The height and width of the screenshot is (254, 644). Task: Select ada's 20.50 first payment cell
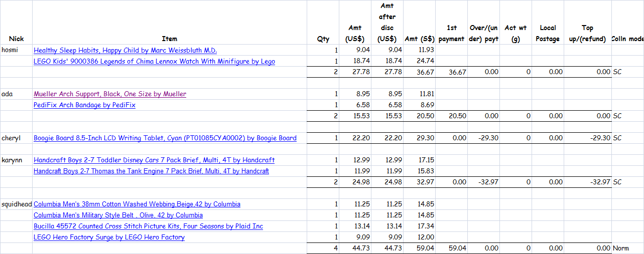(451, 116)
